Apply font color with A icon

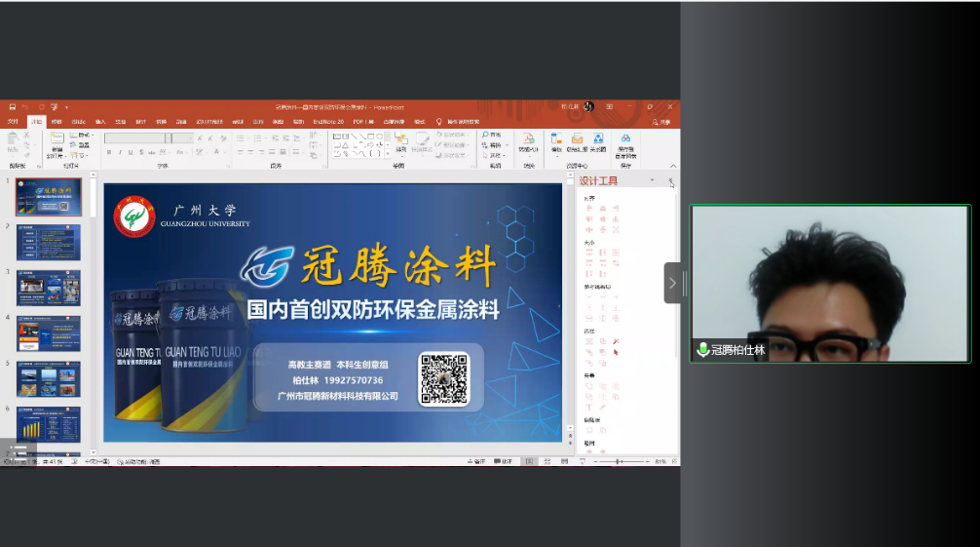[217, 152]
